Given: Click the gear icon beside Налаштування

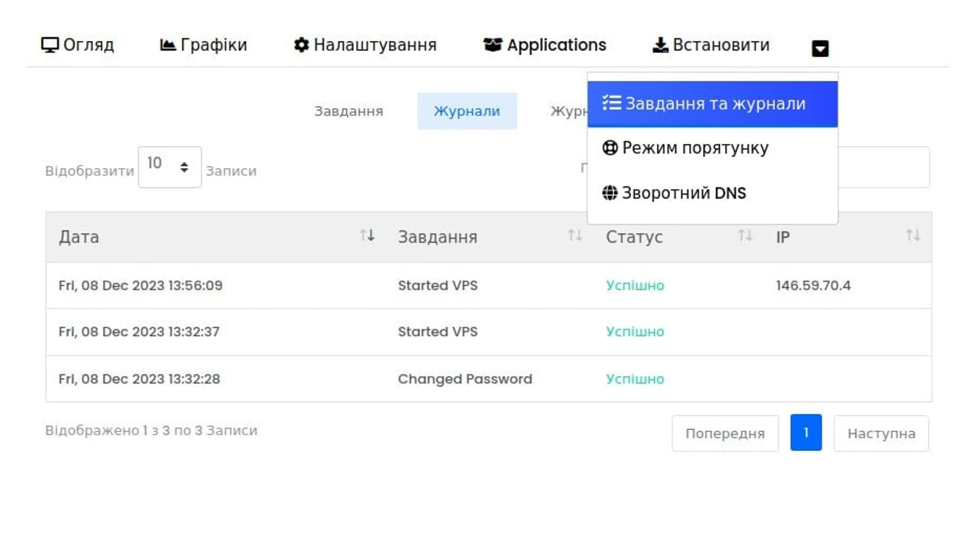Looking at the screenshot, I should [301, 45].
